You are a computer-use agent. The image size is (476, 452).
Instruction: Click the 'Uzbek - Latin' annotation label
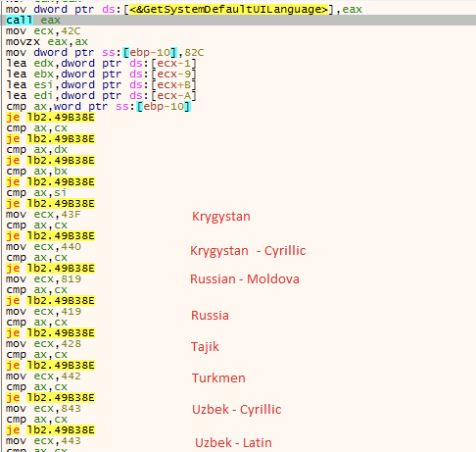(x=233, y=443)
